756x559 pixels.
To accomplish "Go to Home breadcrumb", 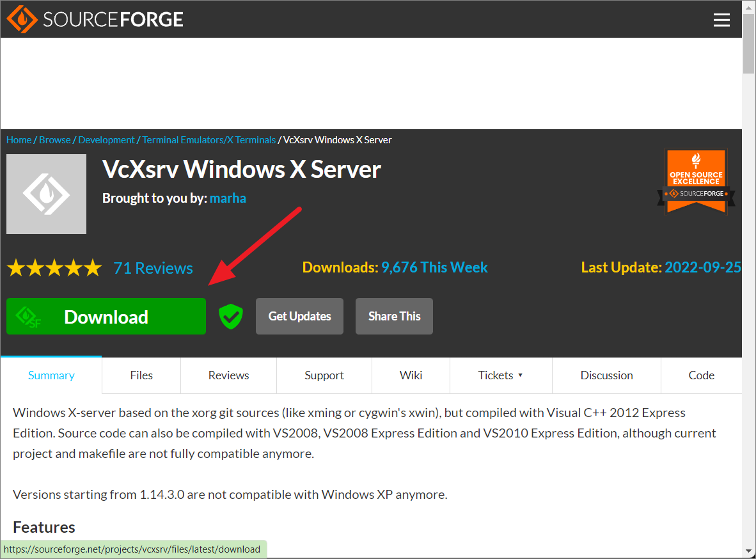I will pos(19,140).
